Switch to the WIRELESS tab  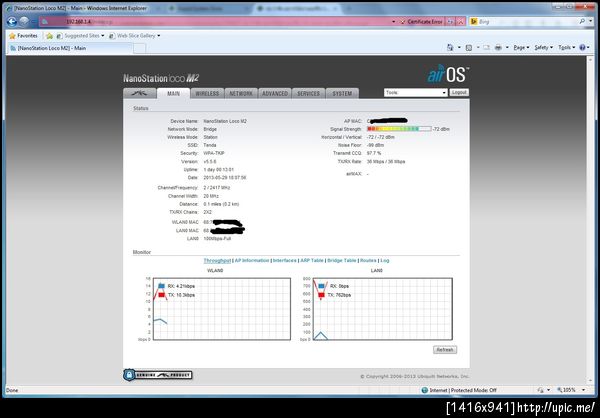coord(207,93)
